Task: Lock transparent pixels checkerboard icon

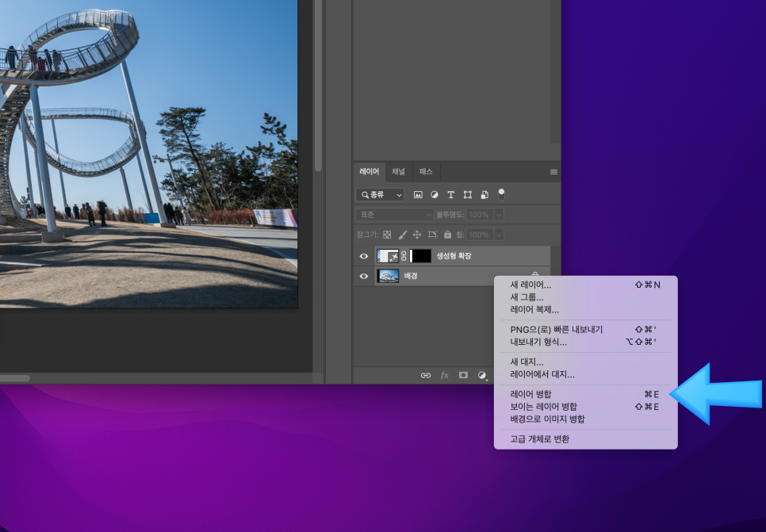Action: (x=387, y=235)
